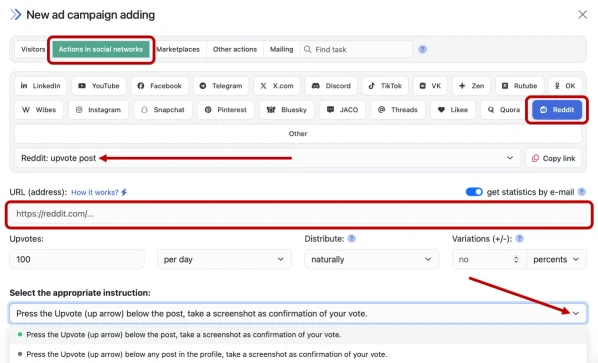Switch to the Mailing tab

(x=281, y=50)
